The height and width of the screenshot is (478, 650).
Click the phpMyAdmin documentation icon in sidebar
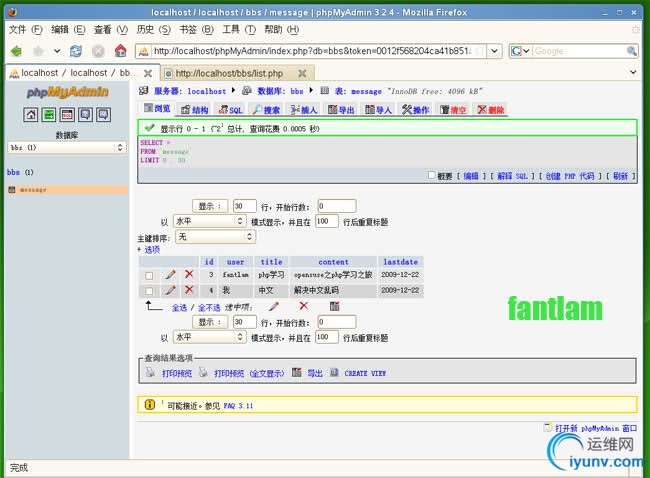pyautogui.click(x=85, y=114)
